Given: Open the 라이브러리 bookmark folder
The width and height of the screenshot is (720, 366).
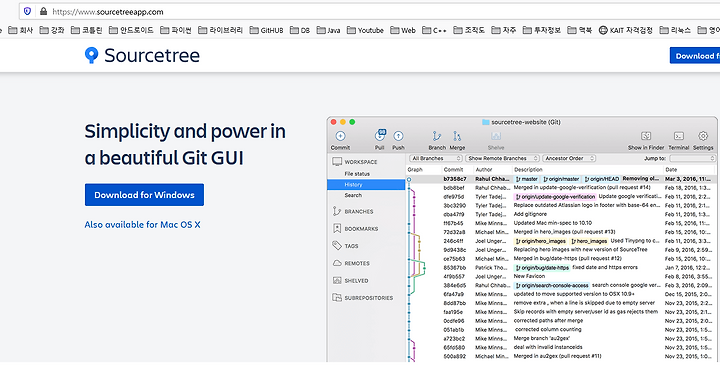Looking at the screenshot, I should pyautogui.click(x=221, y=30).
